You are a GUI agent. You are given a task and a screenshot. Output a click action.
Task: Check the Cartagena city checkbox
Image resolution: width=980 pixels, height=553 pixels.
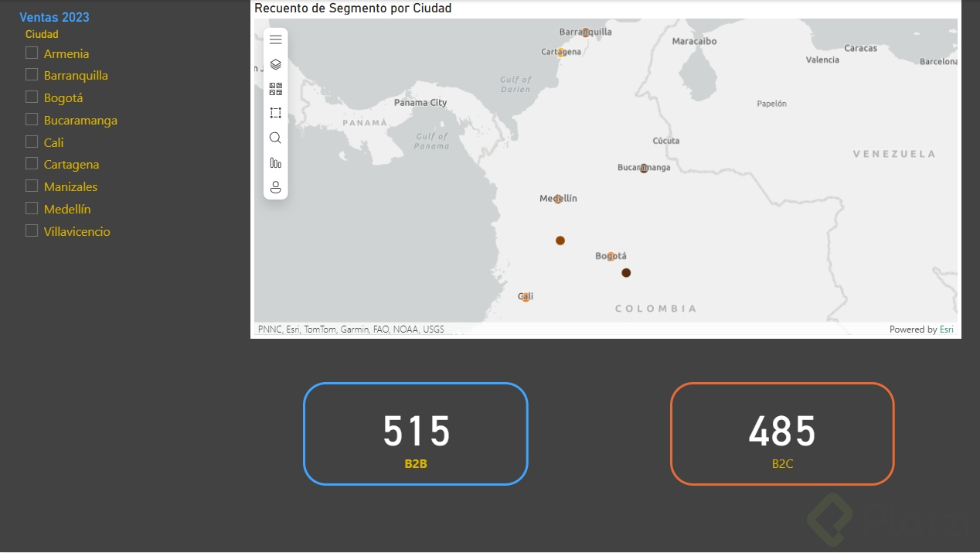(32, 163)
